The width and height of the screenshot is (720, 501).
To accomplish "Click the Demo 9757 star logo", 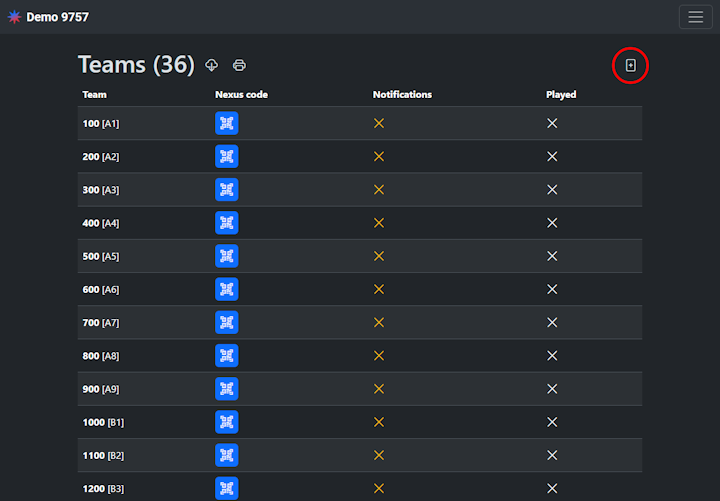I will 14,17.
